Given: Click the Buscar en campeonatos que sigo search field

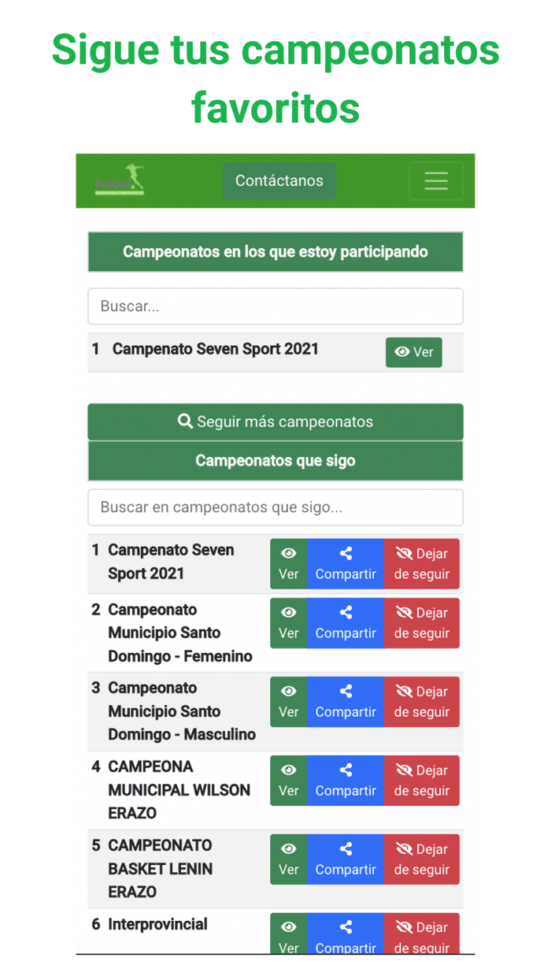Looking at the screenshot, I should [x=275, y=507].
